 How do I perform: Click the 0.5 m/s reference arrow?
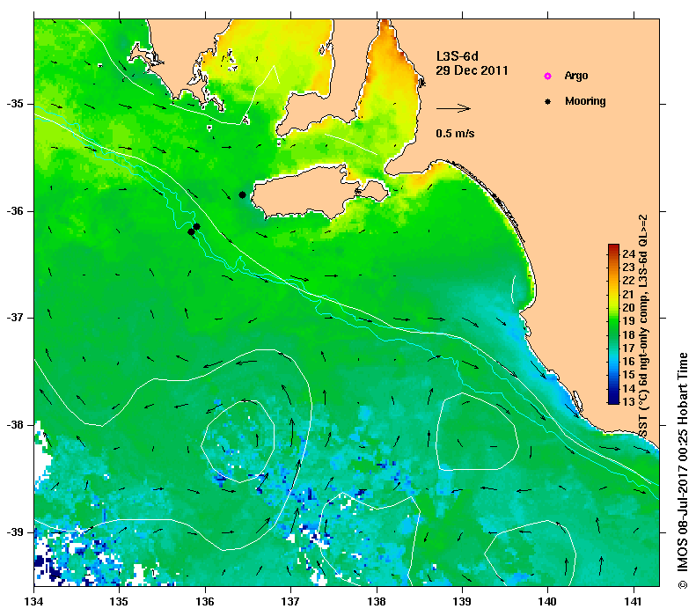point(453,108)
